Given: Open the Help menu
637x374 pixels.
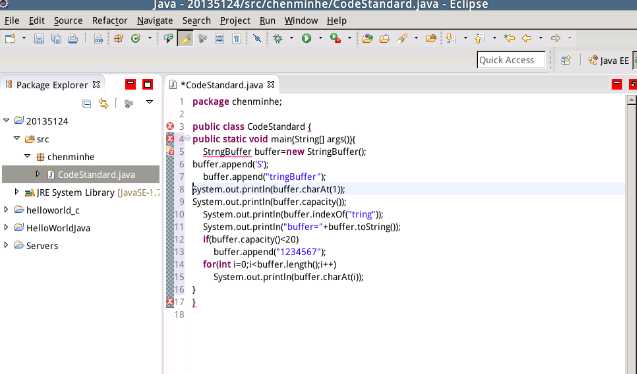Looking at the screenshot, I should point(336,21).
